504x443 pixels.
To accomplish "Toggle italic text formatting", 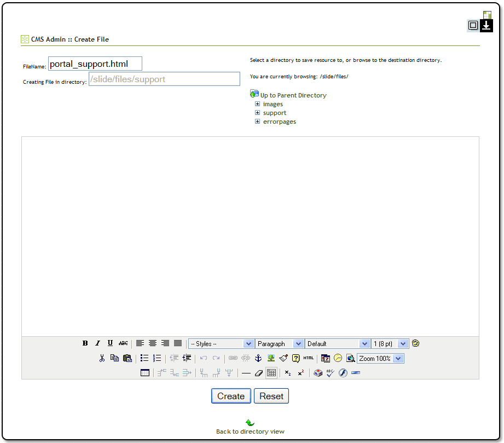I will pos(98,343).
